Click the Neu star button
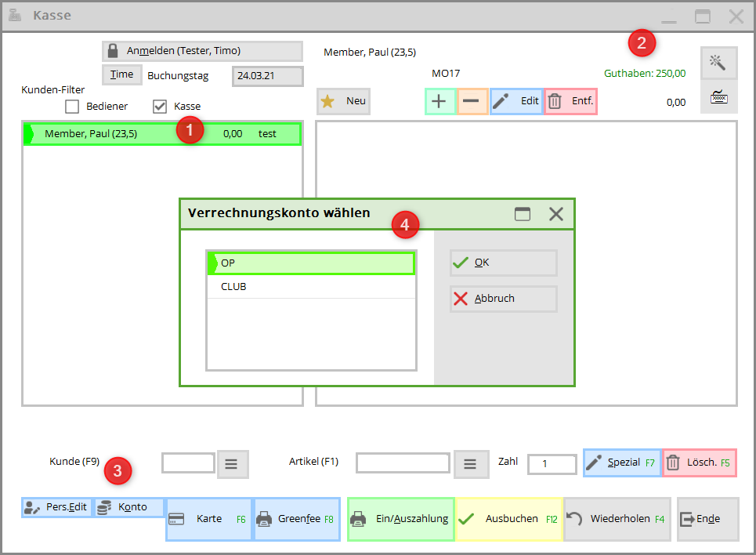756x555 pixels. (343, 101)
